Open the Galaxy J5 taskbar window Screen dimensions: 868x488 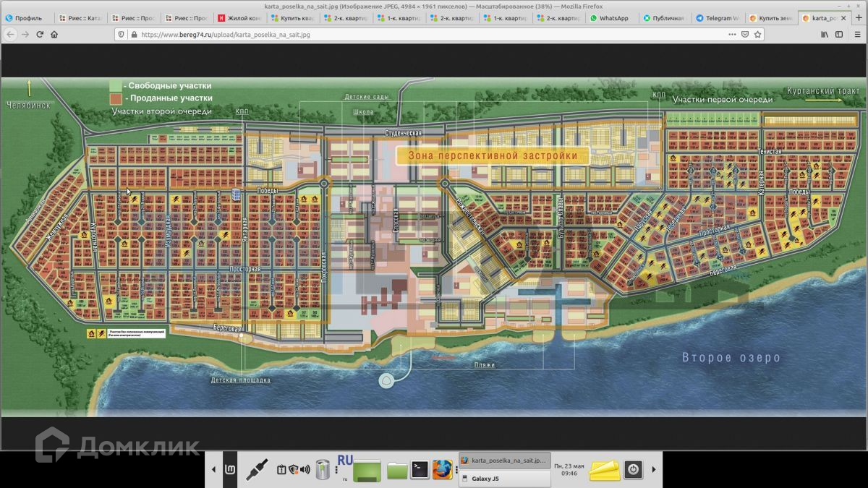(x=504, y=478)
